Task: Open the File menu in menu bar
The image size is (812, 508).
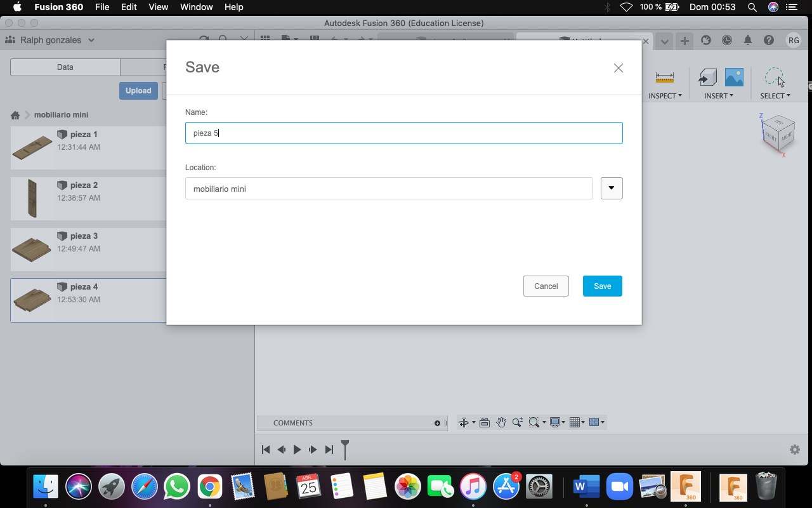Action: click(x=102, y=7)
